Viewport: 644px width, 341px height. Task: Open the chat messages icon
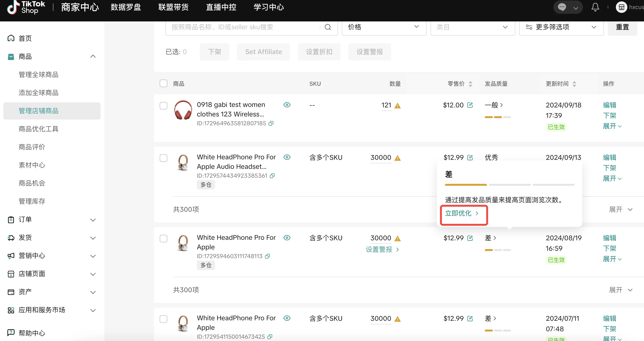click(x=562, y=7)
